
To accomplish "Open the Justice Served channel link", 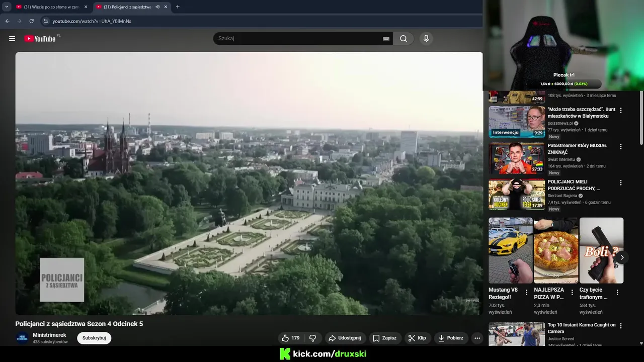I will pos(561,339).
